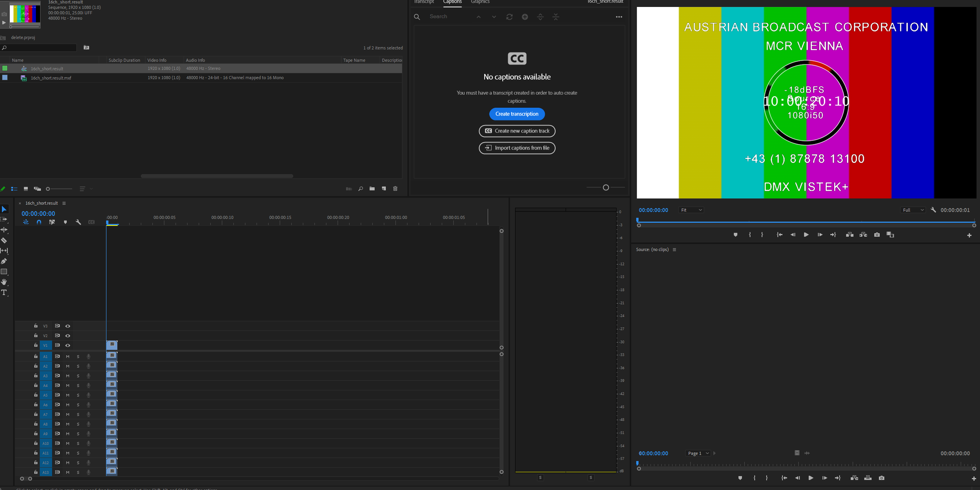Viewport: 980px width, 490px height.
Task: Add a marker in the timeline
Action: (65, 222)
